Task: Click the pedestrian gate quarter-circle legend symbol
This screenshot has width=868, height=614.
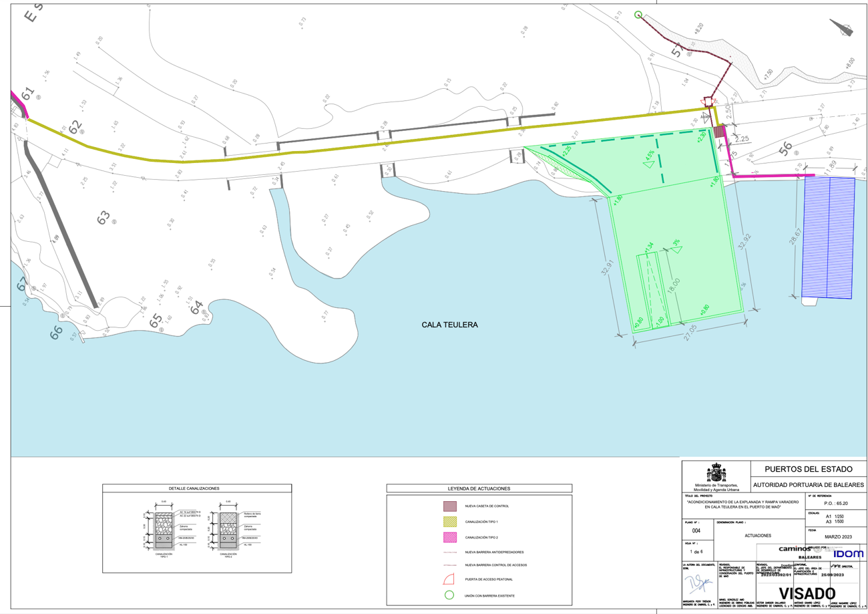Action: click(449, 579)
